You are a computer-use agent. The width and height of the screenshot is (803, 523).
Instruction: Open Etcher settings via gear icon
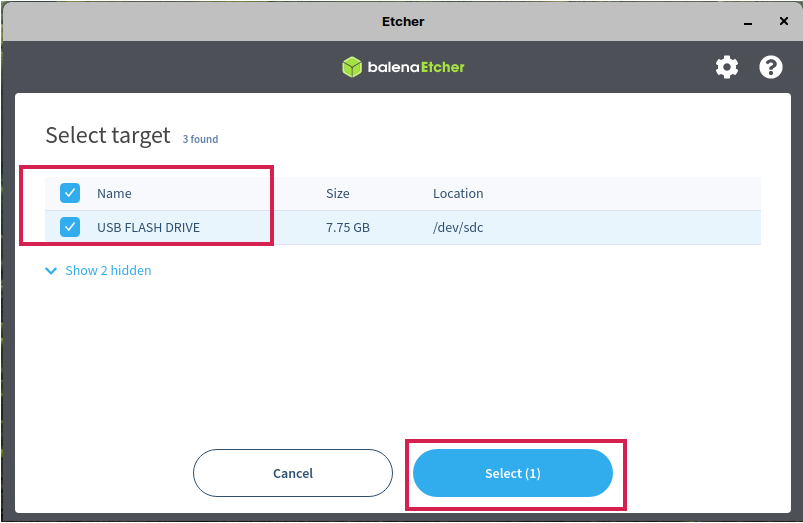click(727, 67)
